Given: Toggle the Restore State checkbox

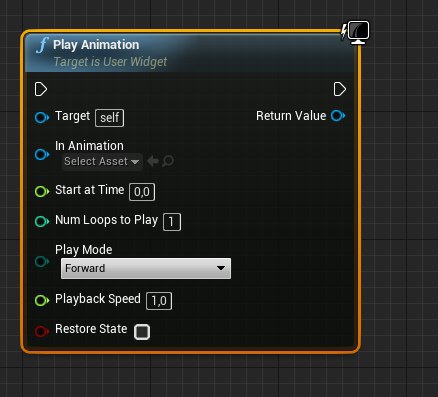Looking at the screenshot, I should pyautogui.click(x=142, y=332).
